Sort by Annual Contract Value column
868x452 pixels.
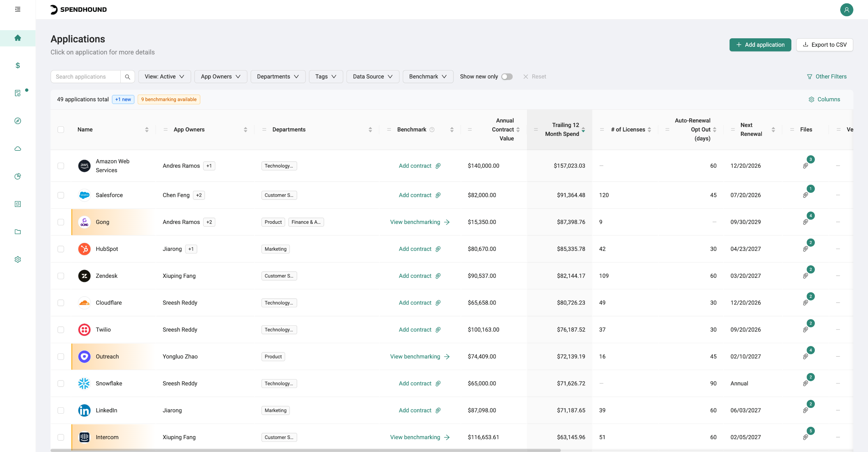(x=518, y=130)
